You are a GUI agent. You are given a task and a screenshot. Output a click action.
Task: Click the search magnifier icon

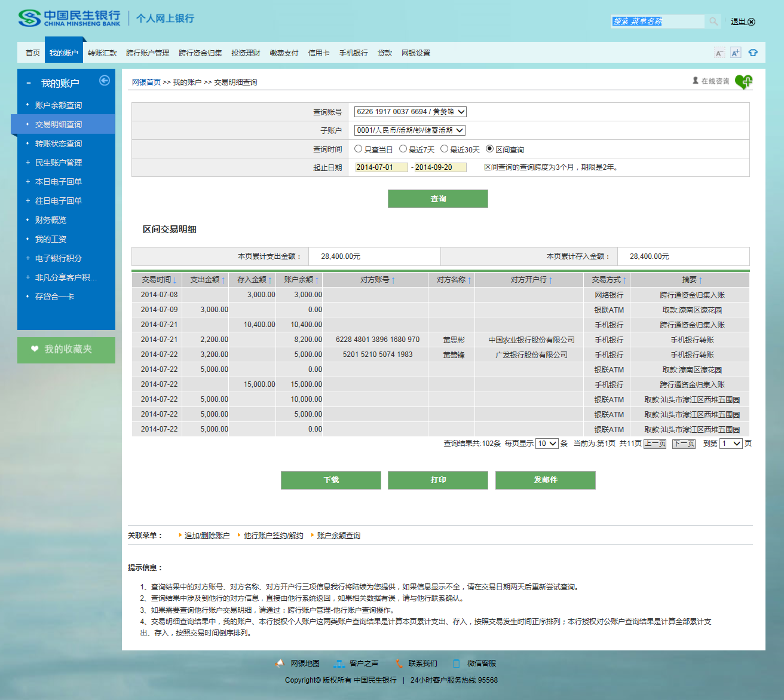point(713,22)
